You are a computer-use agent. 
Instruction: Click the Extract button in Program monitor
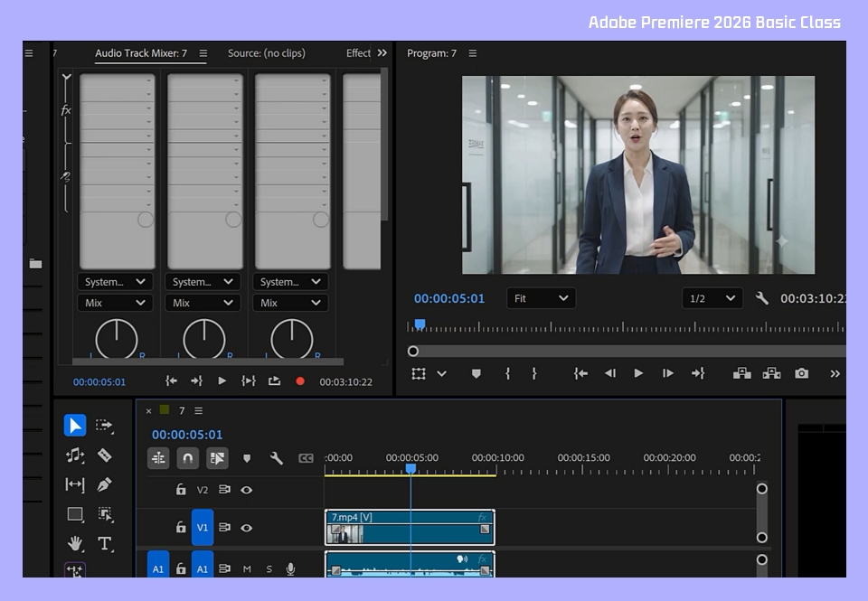point(771,373)
